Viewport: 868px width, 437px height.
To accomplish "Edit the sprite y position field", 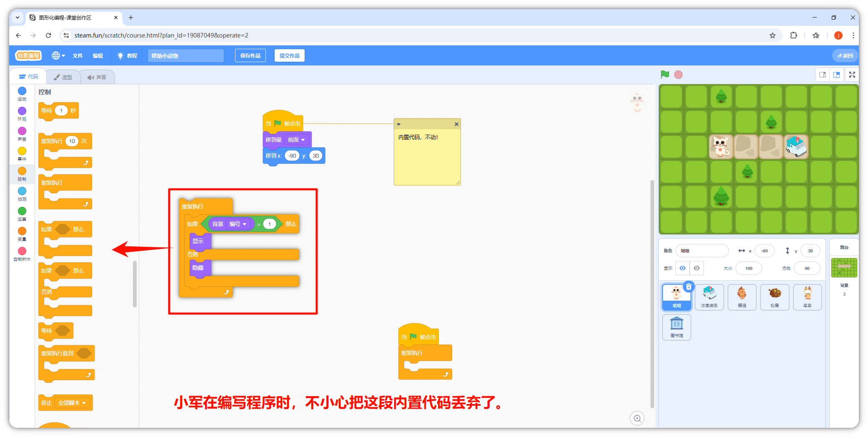I will (810, 251).
